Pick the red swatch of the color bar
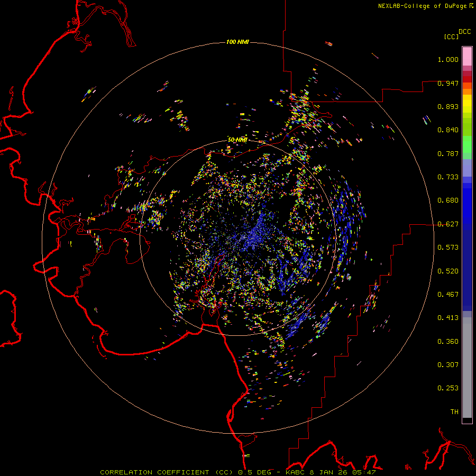 pos(467,79)
